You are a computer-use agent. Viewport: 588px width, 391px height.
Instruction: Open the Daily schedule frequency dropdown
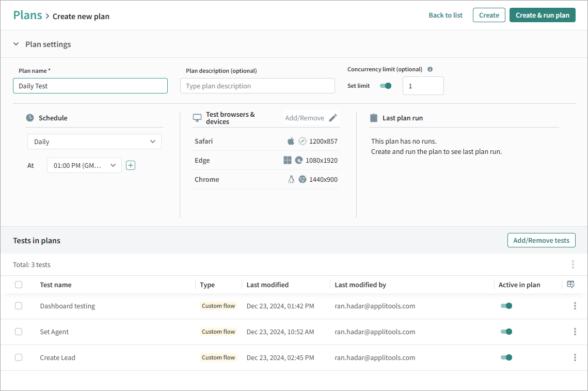tap(94, 142)
